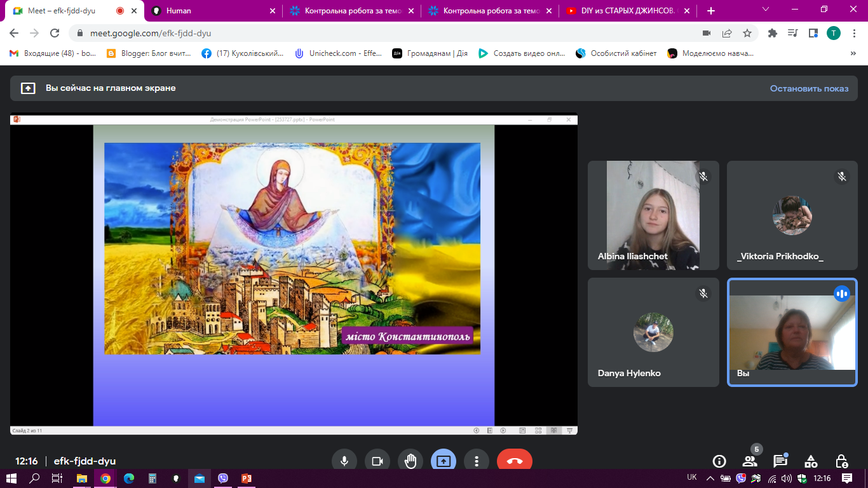
Task: Click UK keyboard language indicator
Action: (x=692, y=477)
